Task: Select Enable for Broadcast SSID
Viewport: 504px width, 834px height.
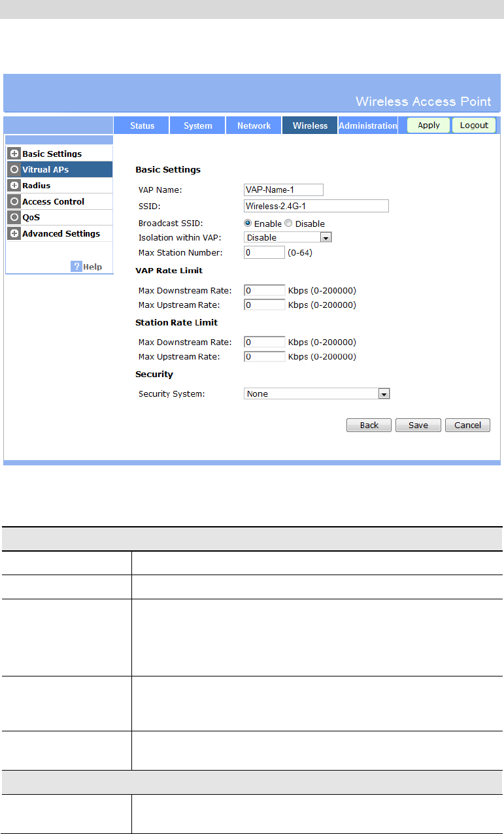Action: coord(248,224)
